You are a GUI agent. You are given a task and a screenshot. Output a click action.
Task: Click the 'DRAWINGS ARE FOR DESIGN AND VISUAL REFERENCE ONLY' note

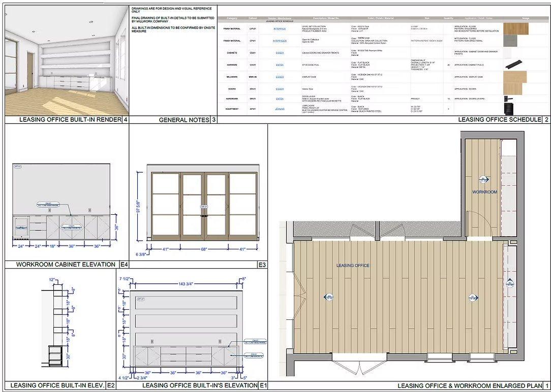171,10
